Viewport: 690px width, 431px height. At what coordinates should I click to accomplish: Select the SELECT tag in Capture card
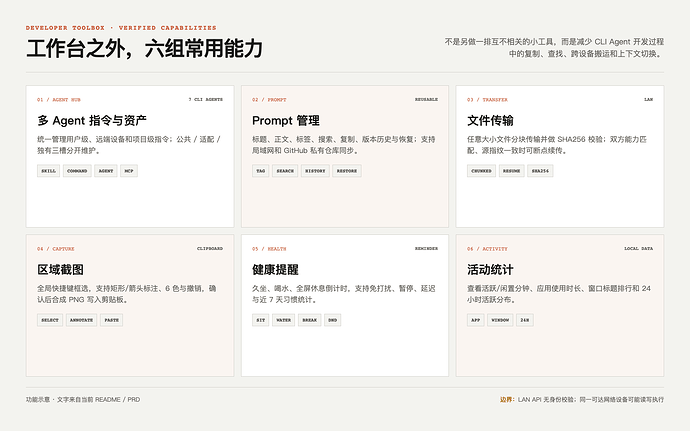click(x=50, y=320)
